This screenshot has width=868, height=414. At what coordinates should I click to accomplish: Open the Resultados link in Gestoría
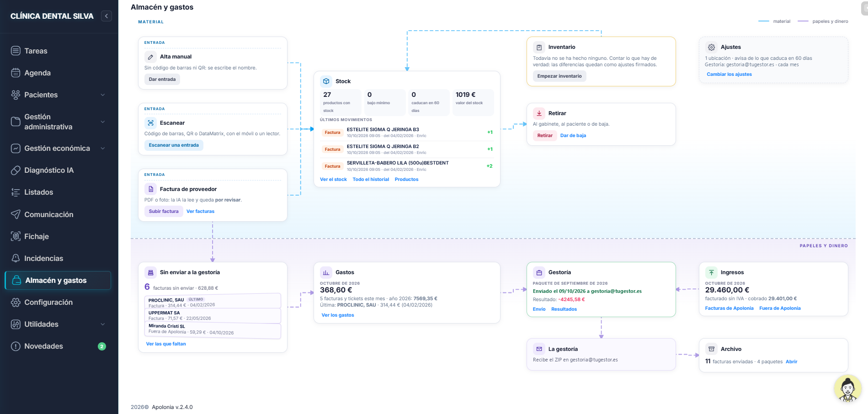(x=564, y=309)
